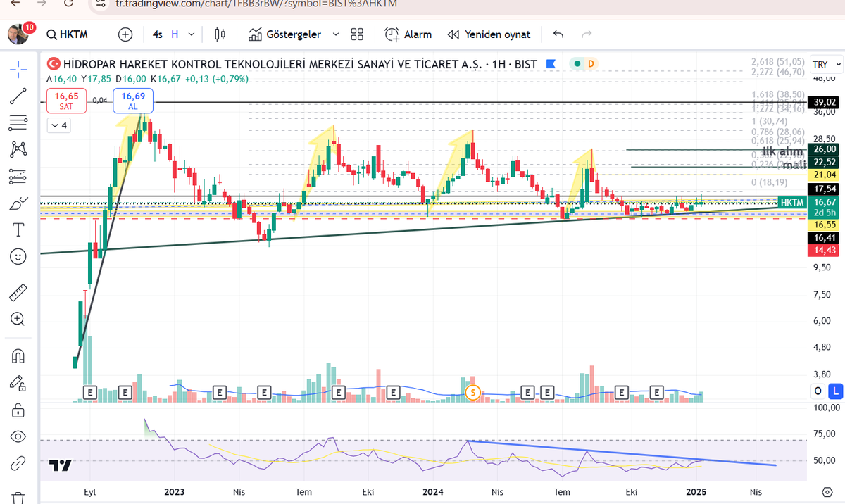845x504 pixels.
Task: Select the brush drawing tool
Action: coord(18,203)
